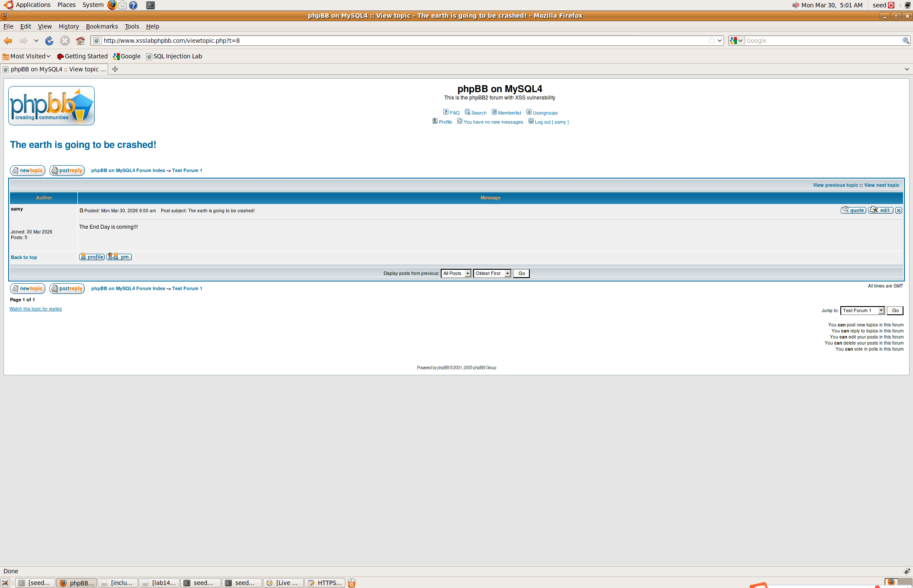This screenshot has height=588, width=913.
Task: Delete the post with the X icon
Action: pyautogui.click(x=899, y=210)
